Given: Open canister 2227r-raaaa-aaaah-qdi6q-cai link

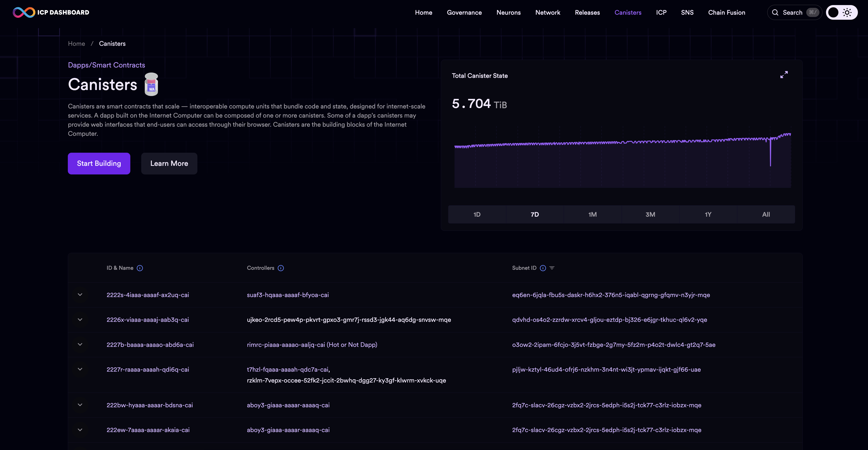Looking at the screenshot, I should click(x=148, y=370).
